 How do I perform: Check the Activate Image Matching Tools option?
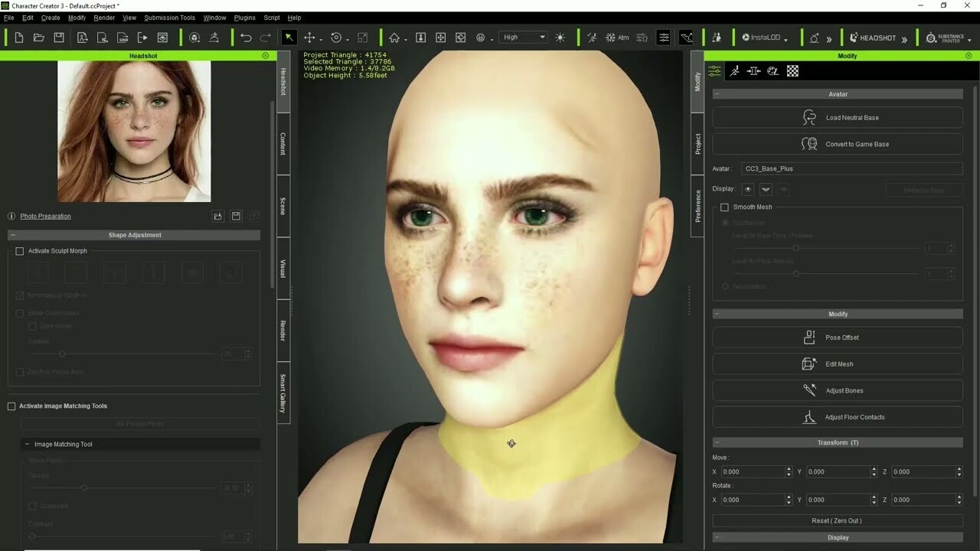pos(11,406)
